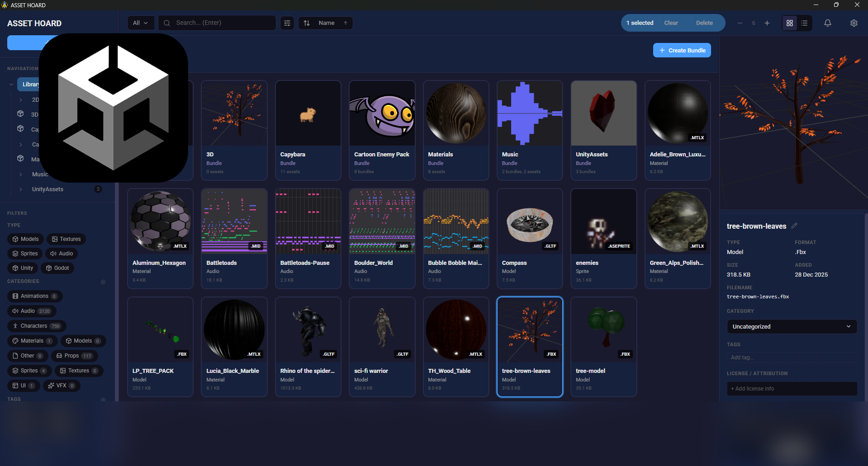Click the Add tag input field
This screenshot has height=466, width=868.
pyautogui.click(x=791, y=358)
